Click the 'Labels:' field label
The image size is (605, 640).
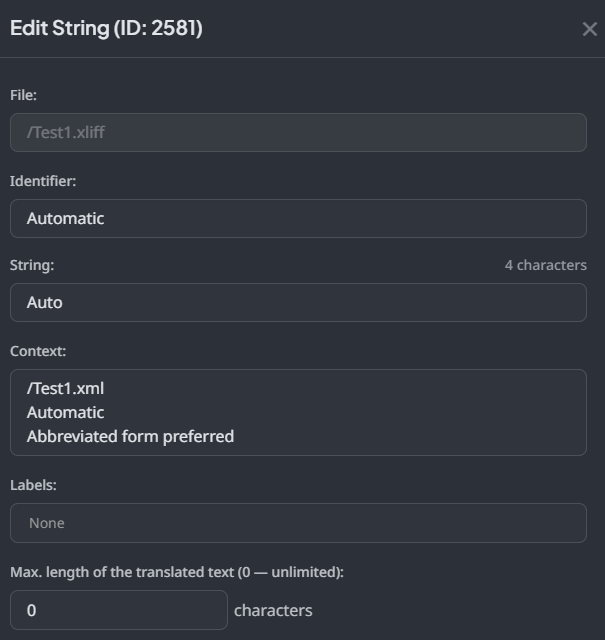(x=33, y=485)
